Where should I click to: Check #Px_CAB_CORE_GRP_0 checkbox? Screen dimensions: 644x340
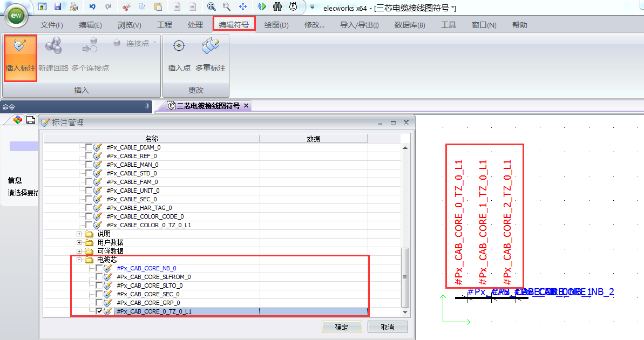[x=99, y=302]
